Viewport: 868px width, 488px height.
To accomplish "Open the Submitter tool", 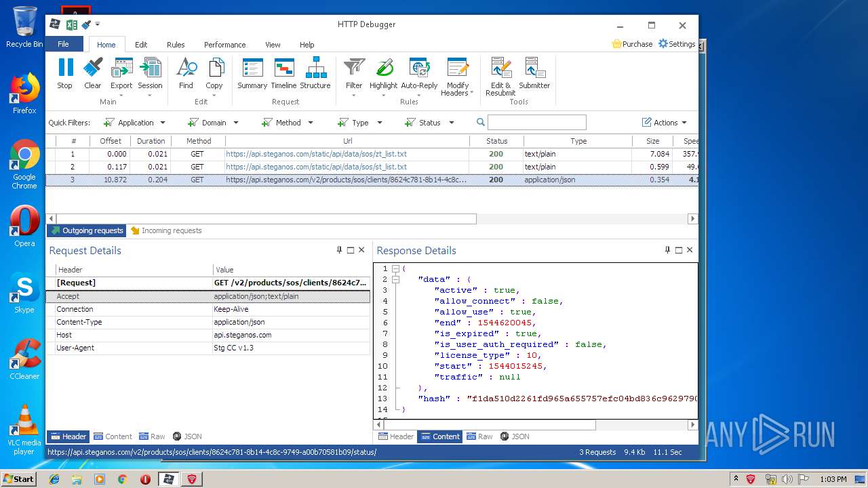I will tap(534, 74).
